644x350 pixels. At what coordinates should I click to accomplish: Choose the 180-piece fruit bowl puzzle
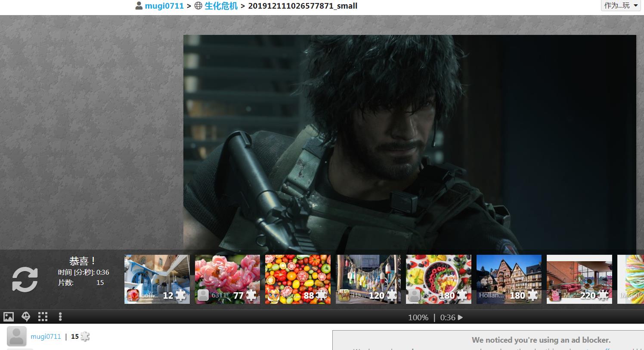coord(438,279)
